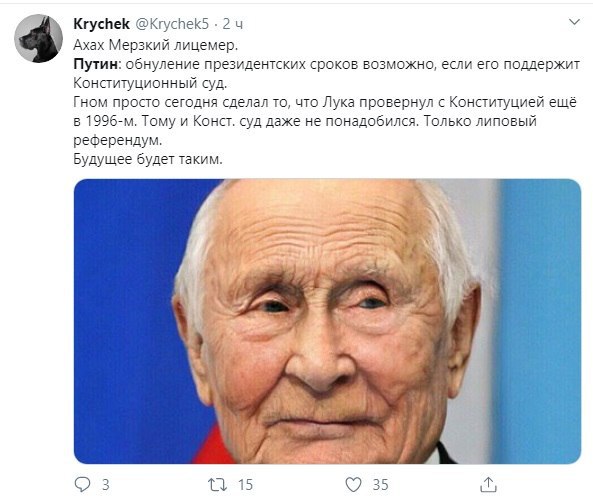593x498 pixels.
Task: Click the reply count 3
Action: coord(106,484)
